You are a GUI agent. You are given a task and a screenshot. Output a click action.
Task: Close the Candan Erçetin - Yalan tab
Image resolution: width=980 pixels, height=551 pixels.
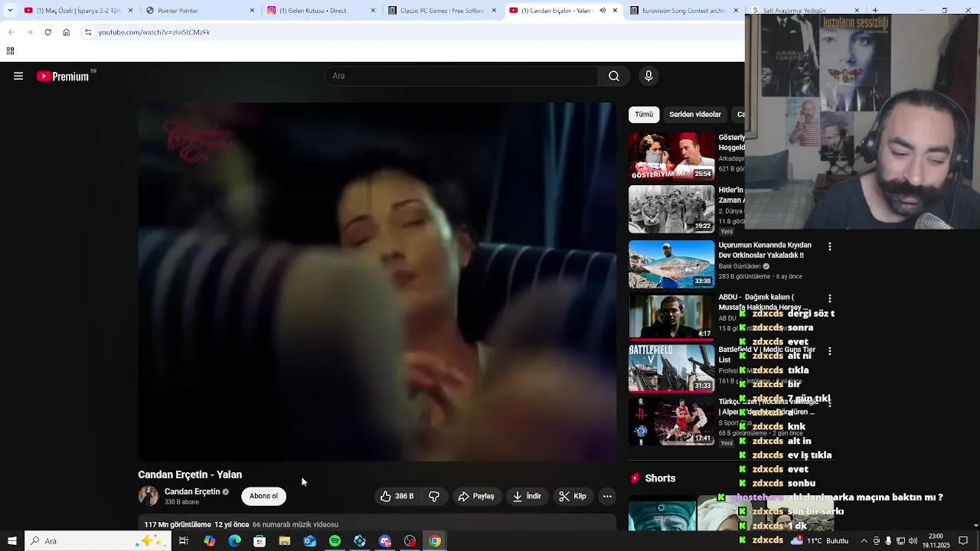(x=615, y=11)
